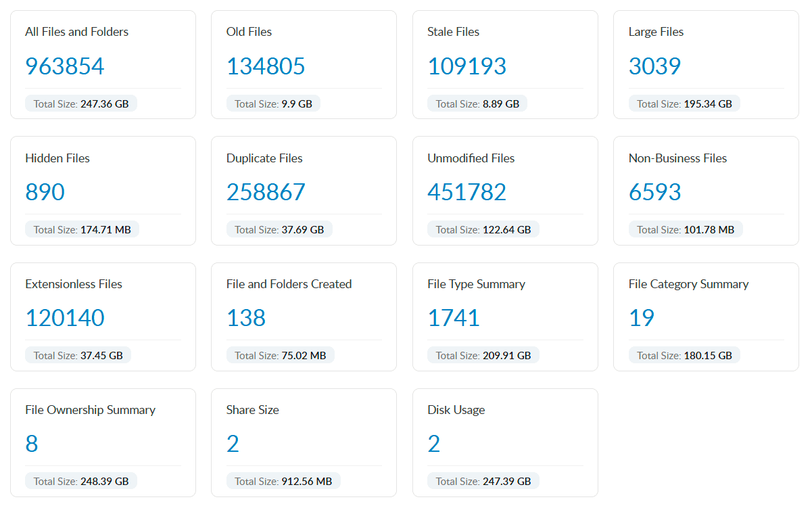This screenshot has width=812, height=508.
Task: Click the 'Hidden Files' card title
Action: click(x=57, y=158)
